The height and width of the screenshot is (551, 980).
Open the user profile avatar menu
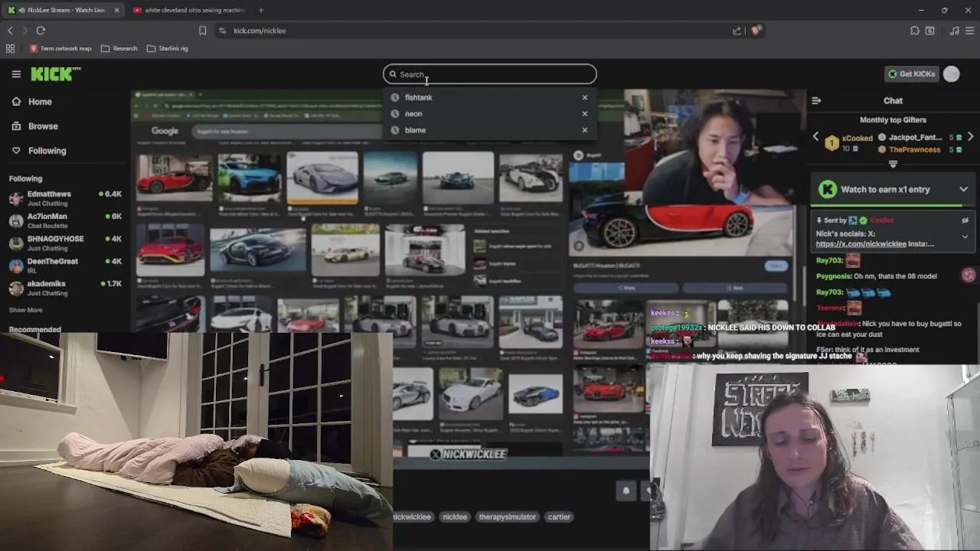click(952, 74)
